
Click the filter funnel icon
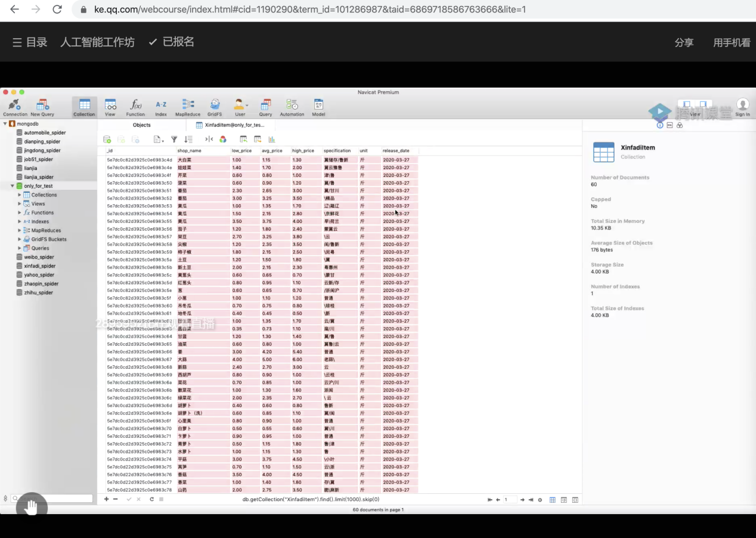[x=174, y=139]
